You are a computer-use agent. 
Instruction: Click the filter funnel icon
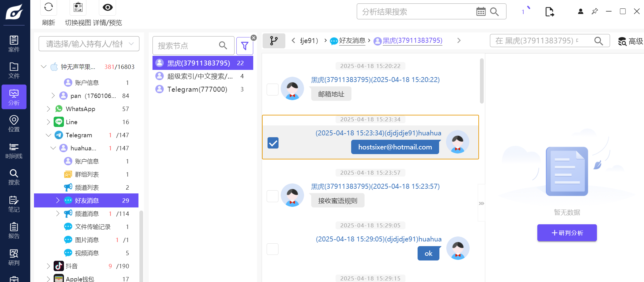pos(245,46)
